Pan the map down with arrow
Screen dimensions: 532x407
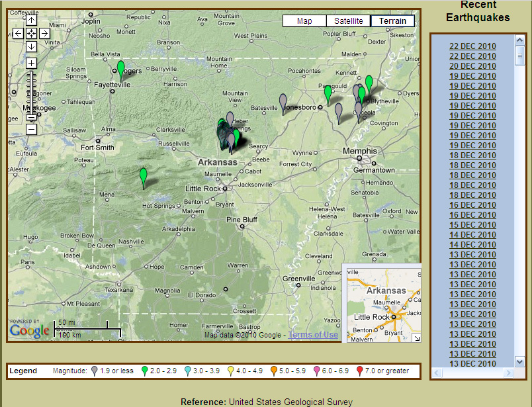pos(31,46)
